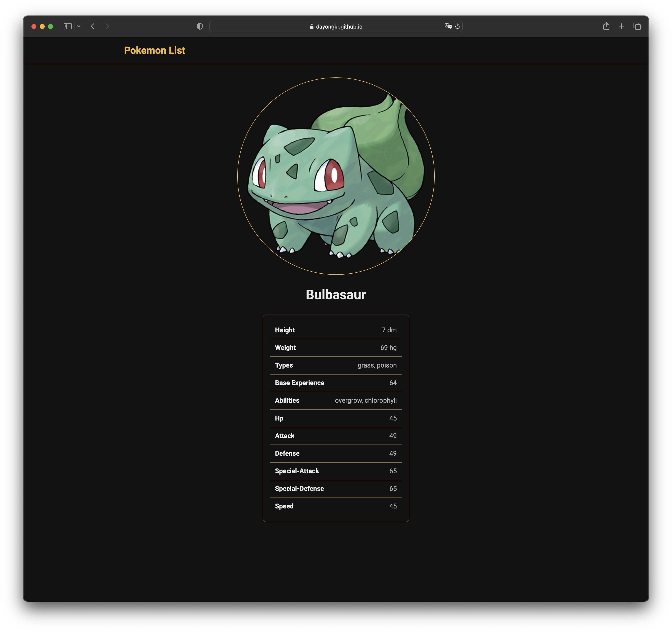Select the value grass, poison
672x632 pixels.
pyautogui.click(x=377, y=365)
